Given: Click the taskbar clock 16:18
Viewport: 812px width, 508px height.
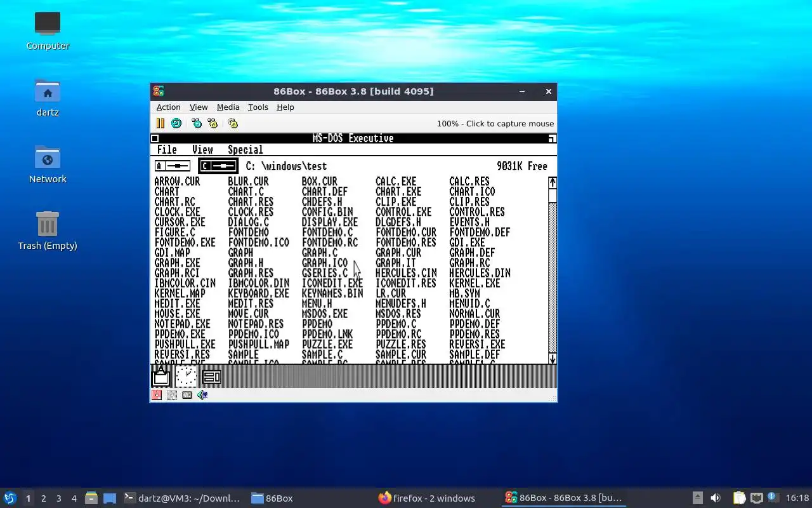Looking at the screenshot, I should click(797, 498).
